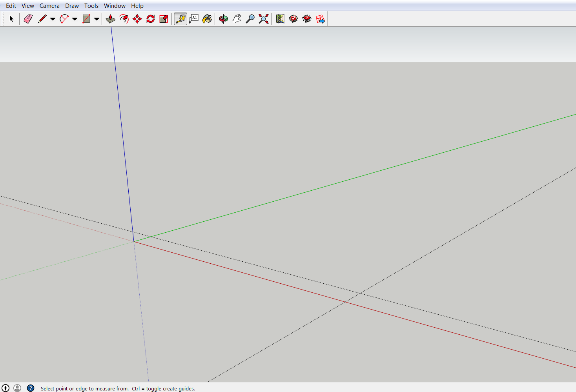Pick the pink Eraser tool
576x392 pixels.
tap(28, 19)
